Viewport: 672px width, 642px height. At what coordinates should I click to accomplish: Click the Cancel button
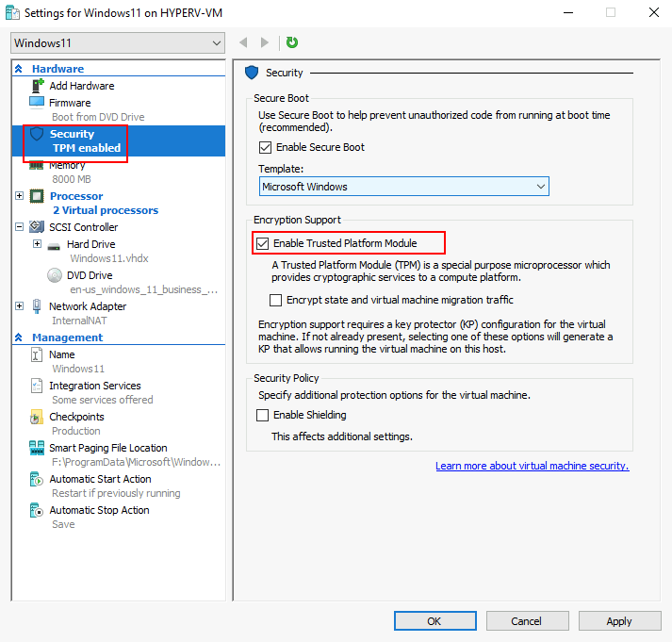(x=527, y=621)
